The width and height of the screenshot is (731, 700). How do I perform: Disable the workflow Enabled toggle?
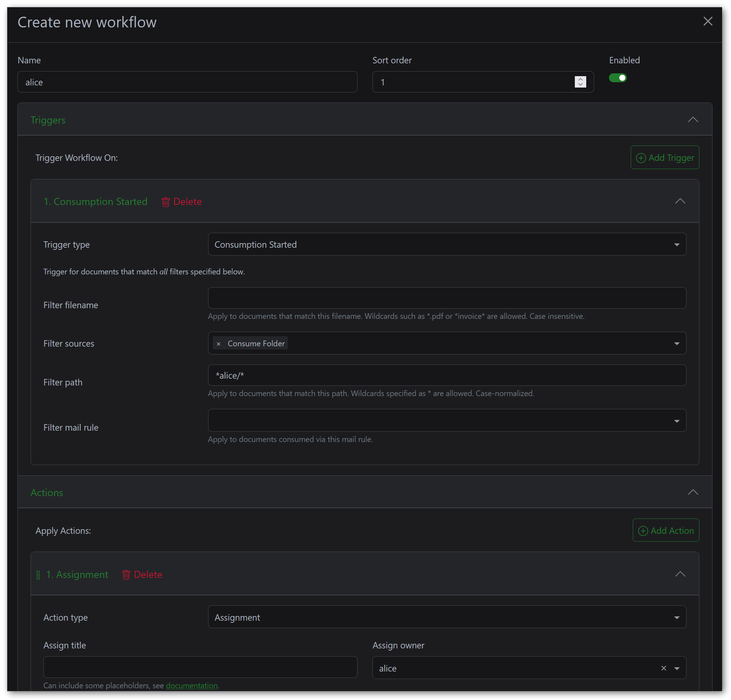(x=618, y=78)
